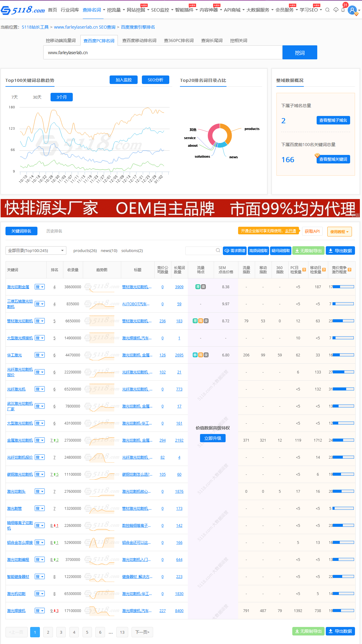Open 挖移动端流量词 tab

click(x=61, y=40)
